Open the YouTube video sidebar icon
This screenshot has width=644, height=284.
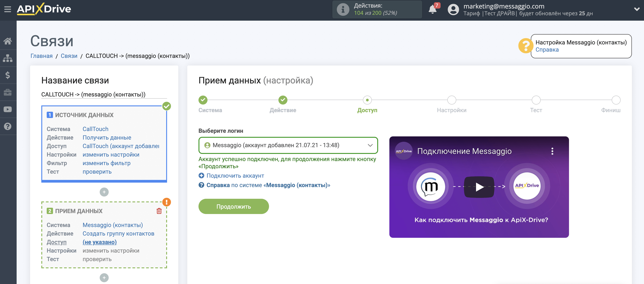(8, 109)
